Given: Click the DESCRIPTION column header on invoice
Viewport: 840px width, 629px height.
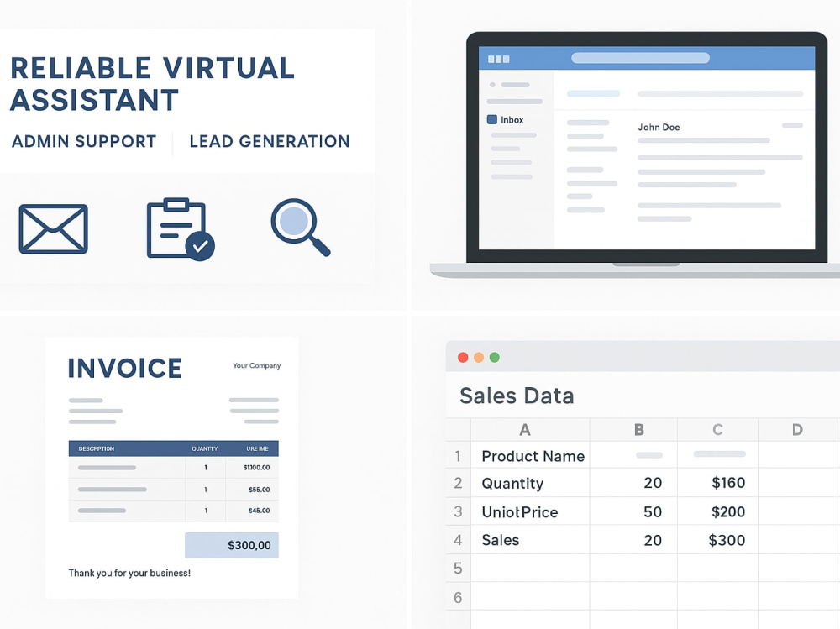Looking at the screenshot, I should click(97, 448).
